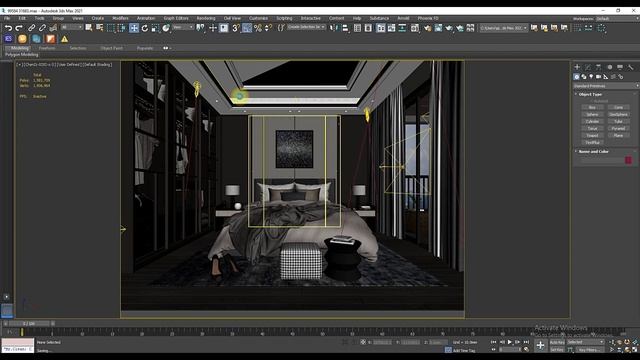The width and height of the screenshot is (640, 360).
Task: Click the Cylinder primitive button
Action: 592,122
